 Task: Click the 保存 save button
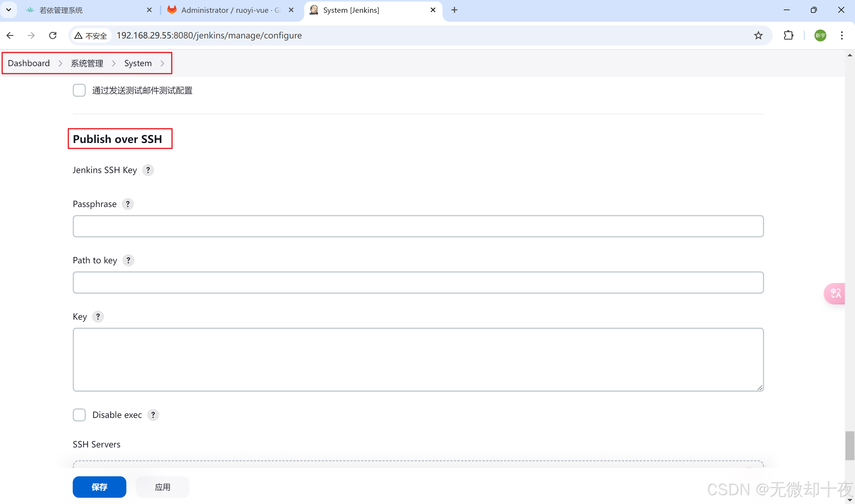[x=99, y=487]
